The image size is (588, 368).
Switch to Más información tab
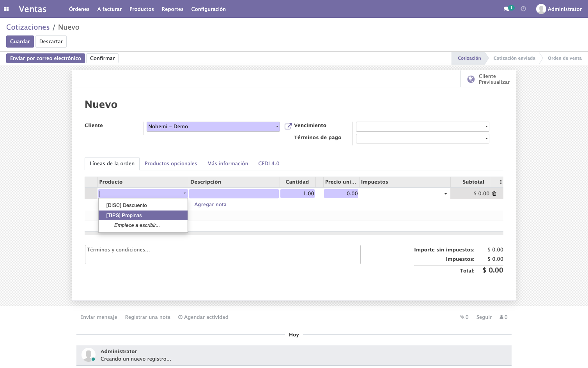click(x=228, y=164)
